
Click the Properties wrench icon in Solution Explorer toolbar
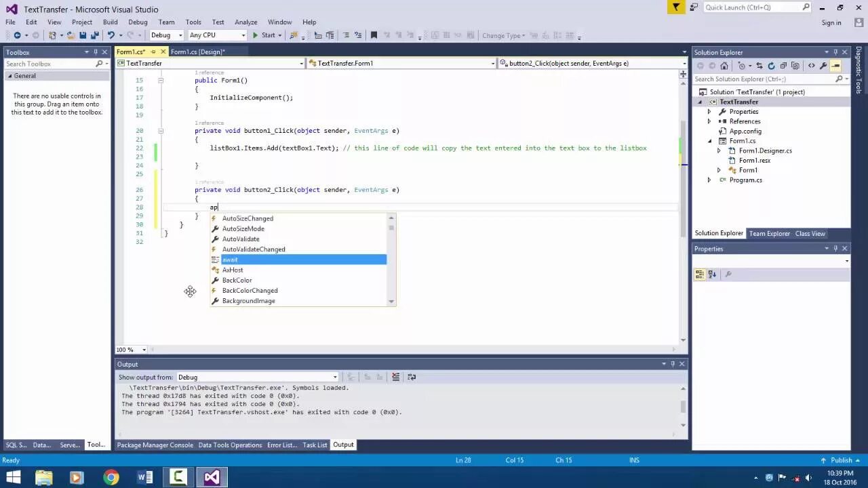coord(823,66)
